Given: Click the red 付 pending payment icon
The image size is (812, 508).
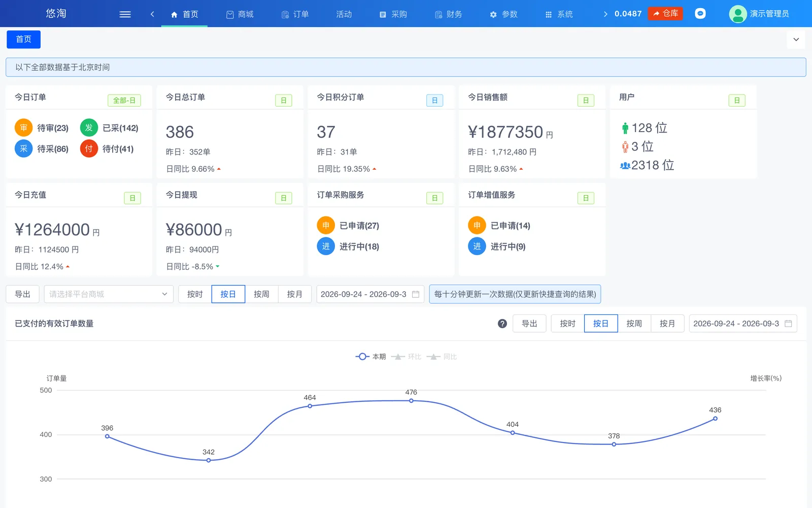Looking at the screenshot, I should coord(89,149).
